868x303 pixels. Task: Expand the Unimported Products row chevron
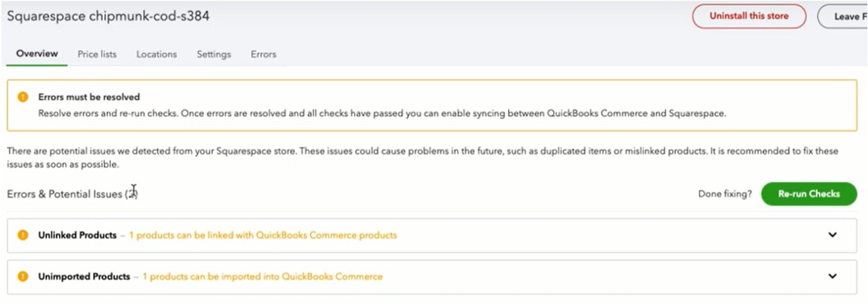point(833,277)
